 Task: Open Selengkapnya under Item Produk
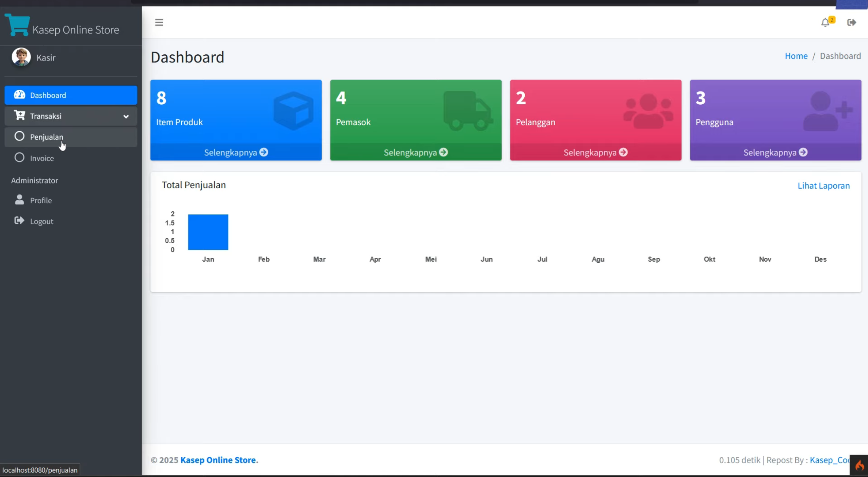[x=236, y=153]
